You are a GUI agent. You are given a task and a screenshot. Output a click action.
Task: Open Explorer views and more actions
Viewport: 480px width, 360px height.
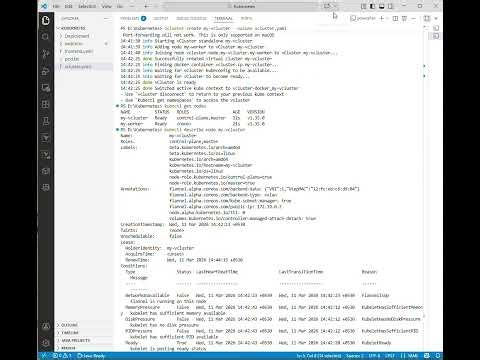coord(106,18)
